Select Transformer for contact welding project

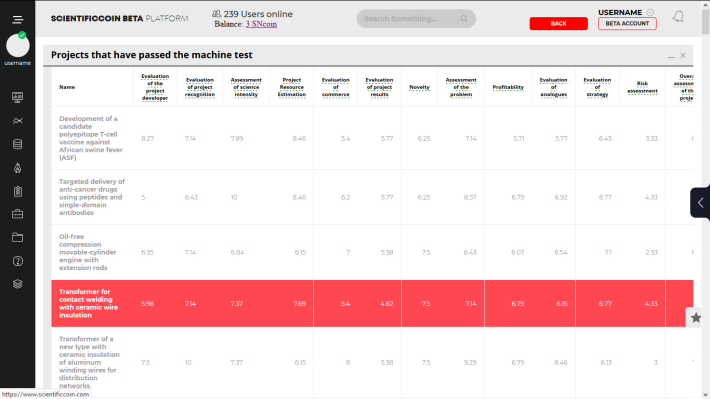[89, 303]
